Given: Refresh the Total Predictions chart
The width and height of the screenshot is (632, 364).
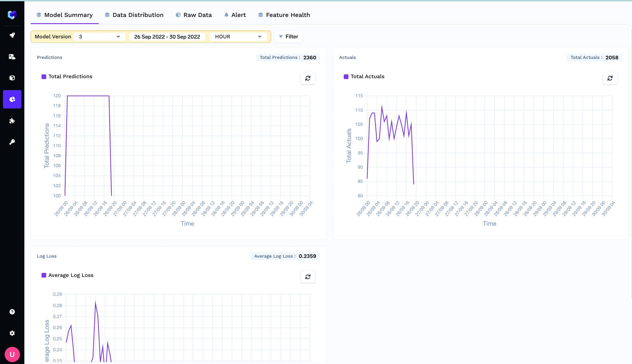Looking at the screenshot, I should pos(308,78).
